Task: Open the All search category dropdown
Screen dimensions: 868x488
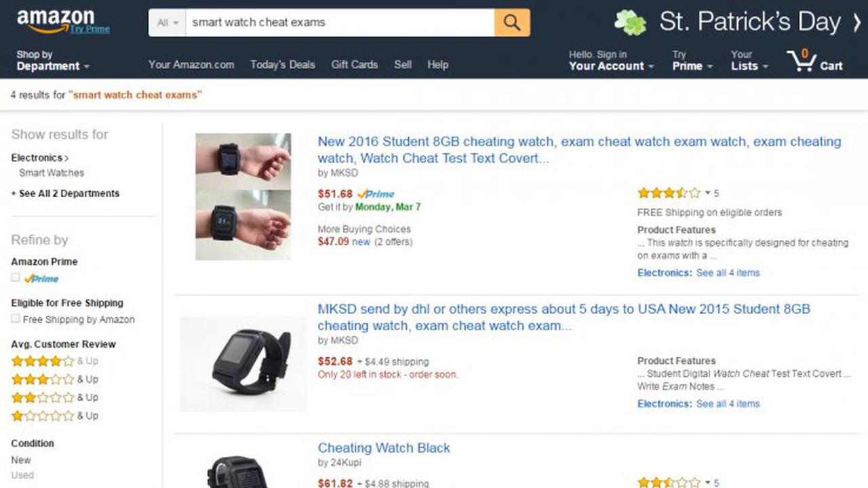Action: (167, 22)
